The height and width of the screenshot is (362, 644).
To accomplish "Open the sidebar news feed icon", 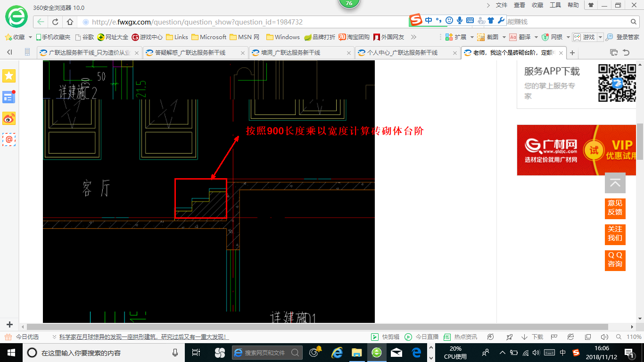I will [x=9, y=97].
